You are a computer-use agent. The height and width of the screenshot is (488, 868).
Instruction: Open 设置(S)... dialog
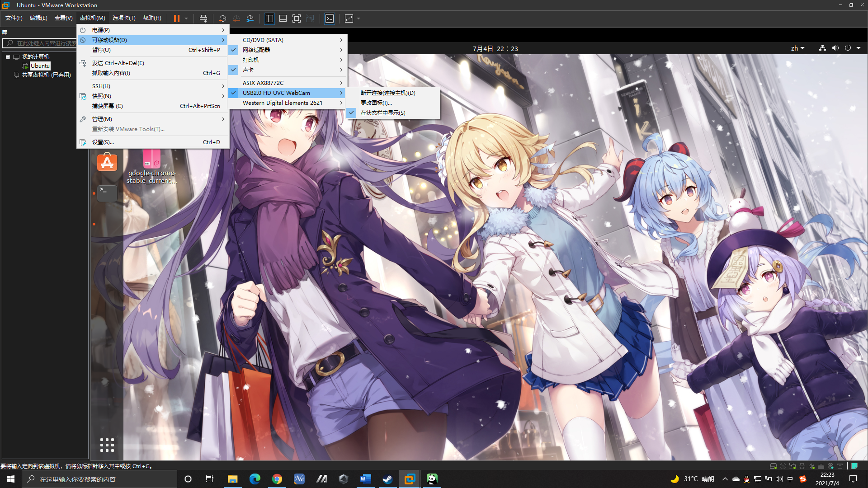[153, 142]
